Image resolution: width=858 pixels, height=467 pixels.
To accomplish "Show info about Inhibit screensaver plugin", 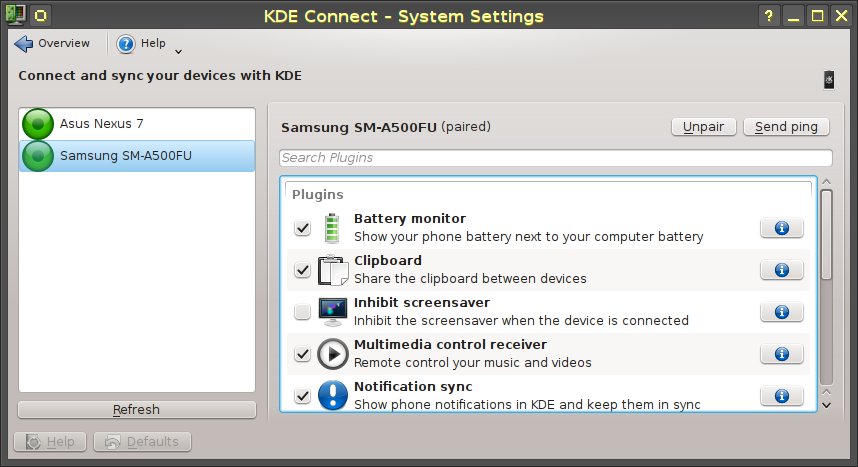I will (782, 312).
